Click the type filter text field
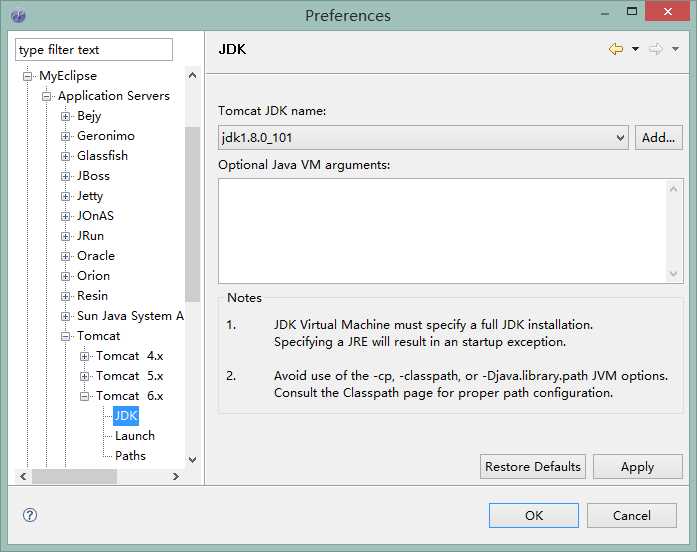 point(94,49)
